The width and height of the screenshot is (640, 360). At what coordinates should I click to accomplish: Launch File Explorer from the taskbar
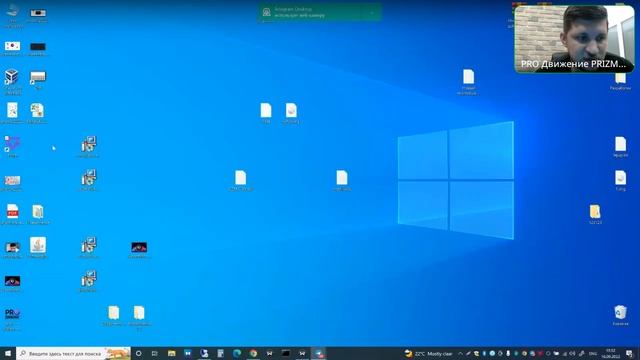pyautogui.click(x=171, y=353)
